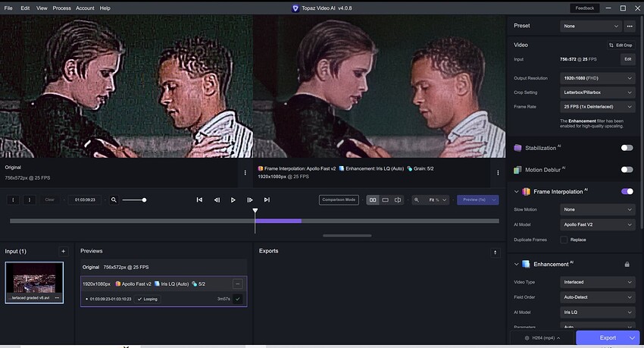Viewport: 644px width, 348px height.
Task: Open the Iris LQ AI Model dropdown
Action: pyautogui.click(x=597, y=312)
